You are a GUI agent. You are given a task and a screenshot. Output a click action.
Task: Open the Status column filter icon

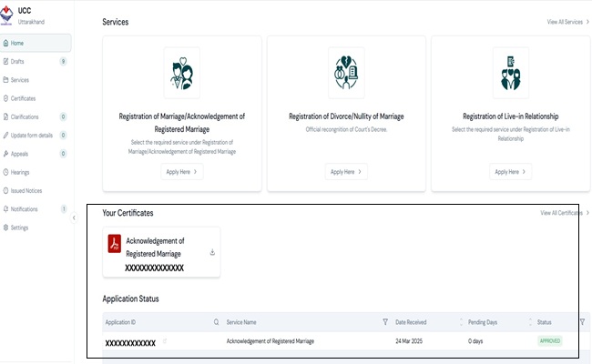tap(582, 322)
